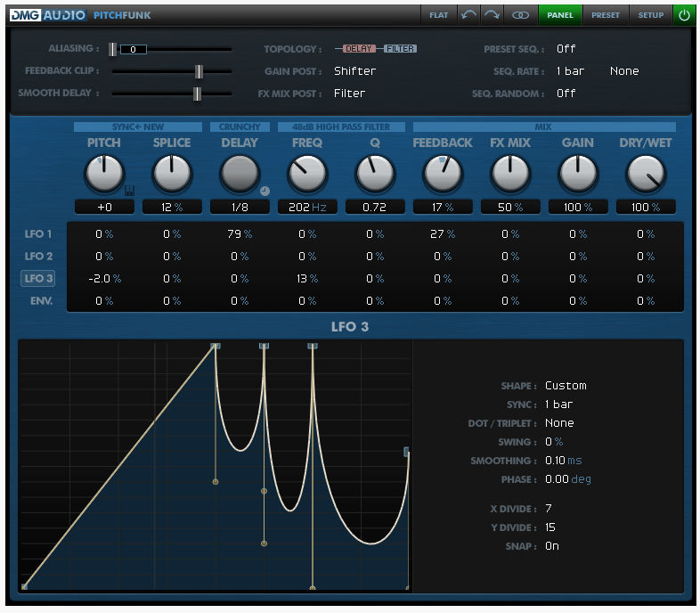
Task: Click the DELAY block in topology
Action: [x=359, y=49]
